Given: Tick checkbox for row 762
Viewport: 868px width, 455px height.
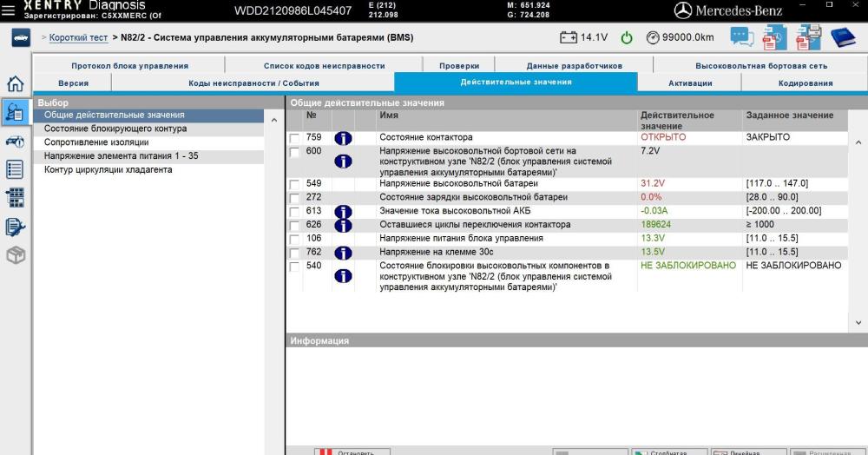Looking at the screenshot, I should 294,254.
